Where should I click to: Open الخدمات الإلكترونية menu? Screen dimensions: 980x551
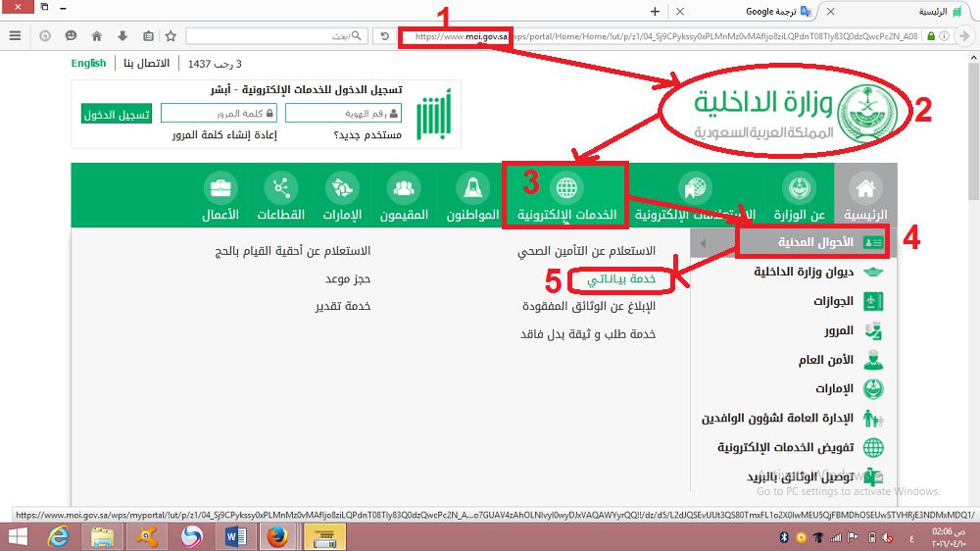tap(565, 196)
